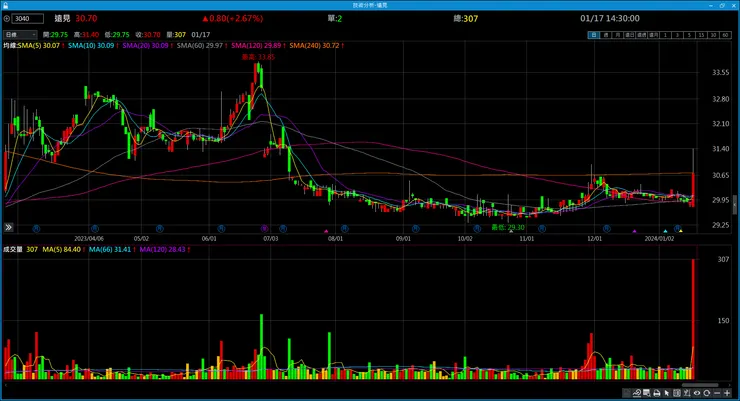Select the 60-minute period tab

pyautogui.click(x=725, y=35)
